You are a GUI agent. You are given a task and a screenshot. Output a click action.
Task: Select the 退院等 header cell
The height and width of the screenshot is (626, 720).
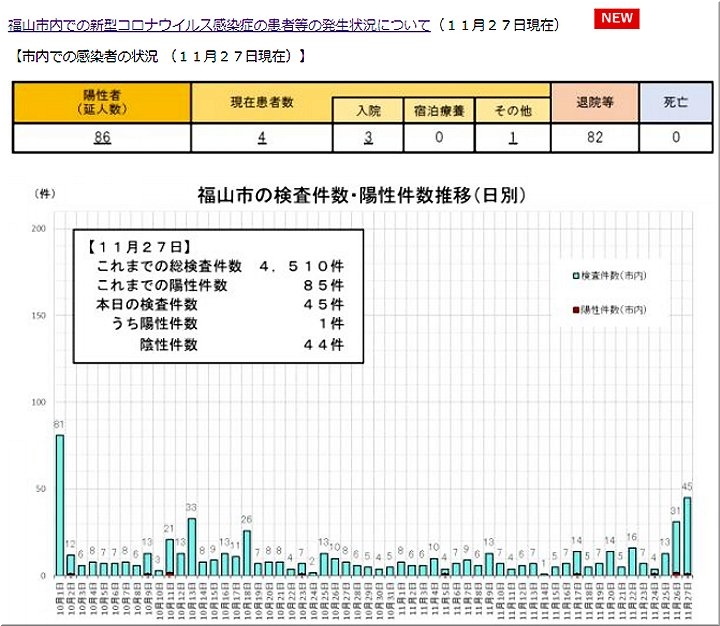(x=594, y=102)
